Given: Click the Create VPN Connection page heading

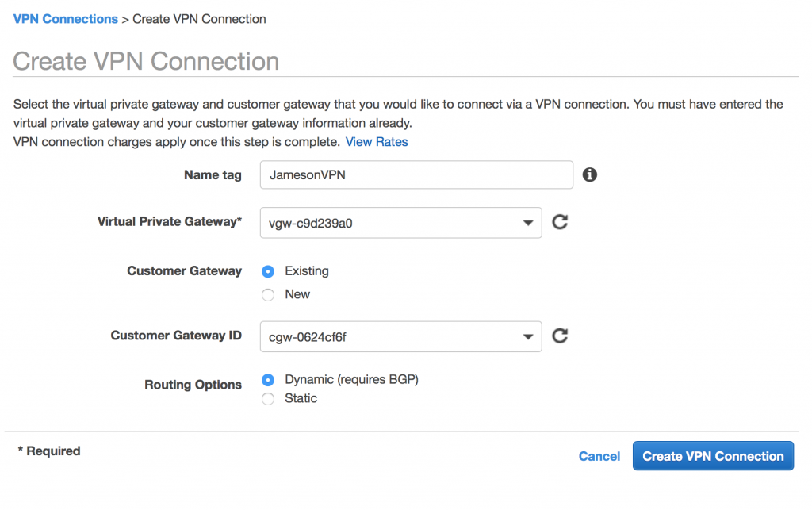Looking at the screenshot, I should click(x=146, y=61).
